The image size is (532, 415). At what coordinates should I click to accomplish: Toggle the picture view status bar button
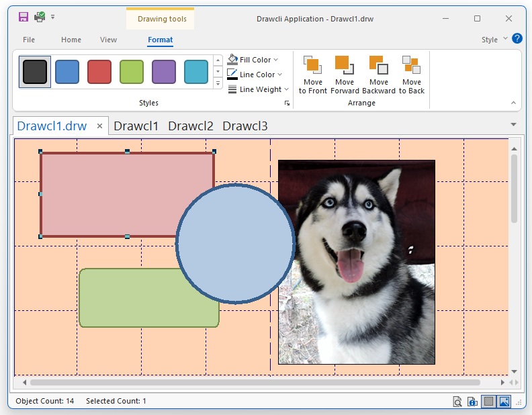[503, 402]
